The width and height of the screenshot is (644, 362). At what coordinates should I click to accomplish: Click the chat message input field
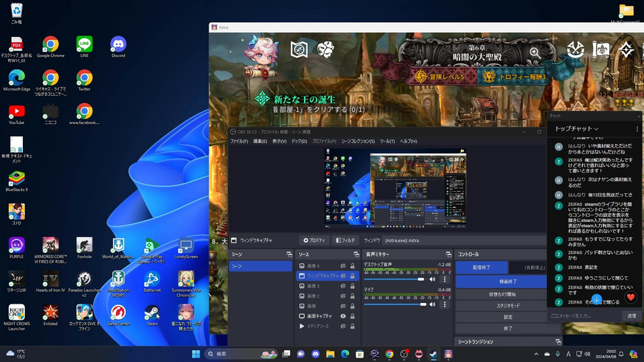(x=585, y=316)
